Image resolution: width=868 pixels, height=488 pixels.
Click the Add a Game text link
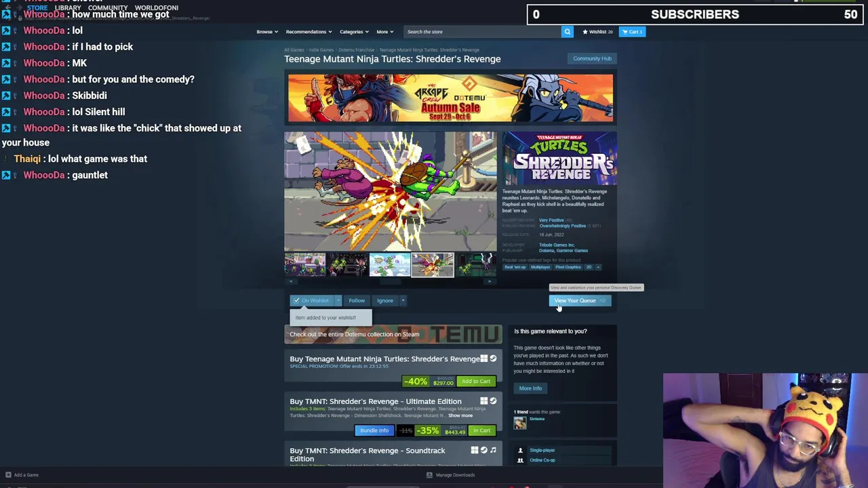(x=26, y=475)
